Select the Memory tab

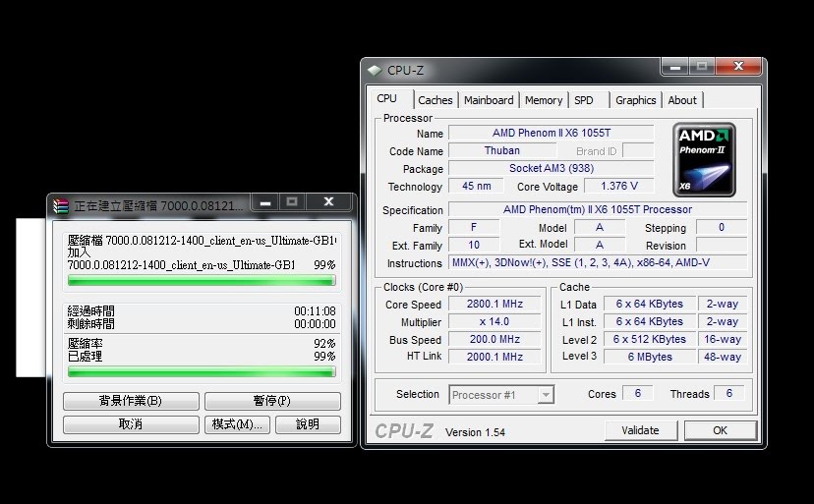point(544,100)
